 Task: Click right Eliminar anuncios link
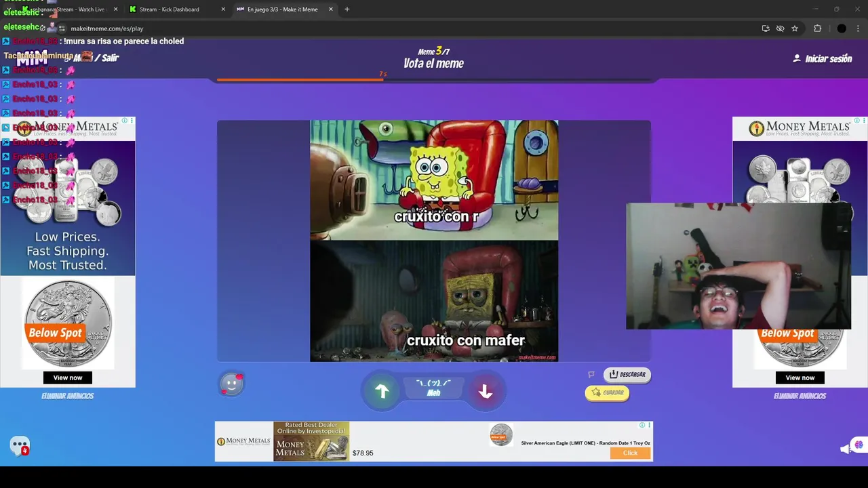click(800, 396)
